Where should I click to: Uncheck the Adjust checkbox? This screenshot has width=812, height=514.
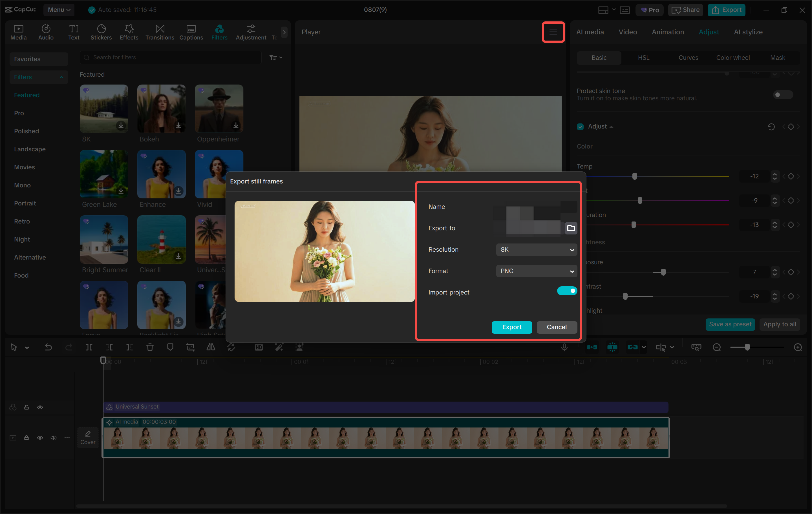pyautogui.click(x=580, y=127)
